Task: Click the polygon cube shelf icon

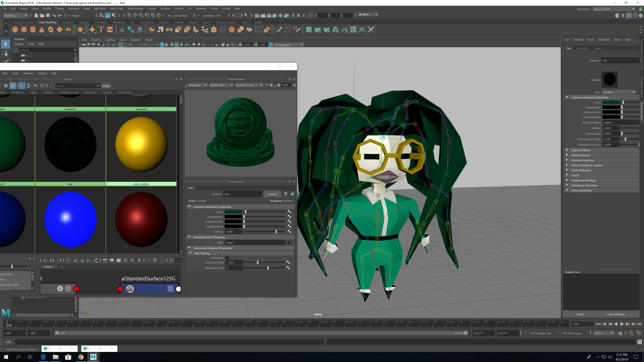Action: click(24, 30)
